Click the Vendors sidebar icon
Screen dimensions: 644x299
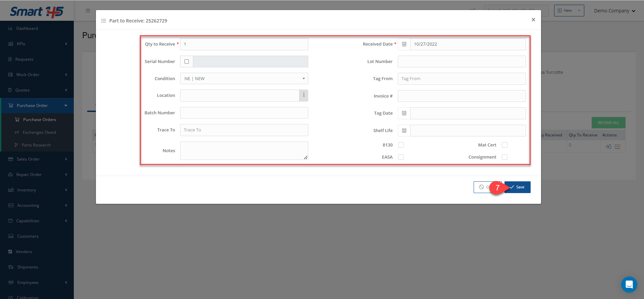tap(10, 252)
